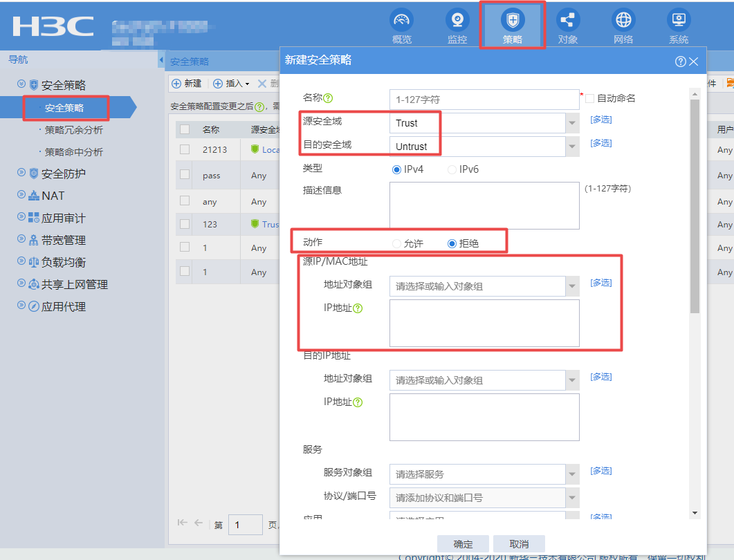
Task: Select the 策略 policy shield icon
Action: (x=513, y=20)
